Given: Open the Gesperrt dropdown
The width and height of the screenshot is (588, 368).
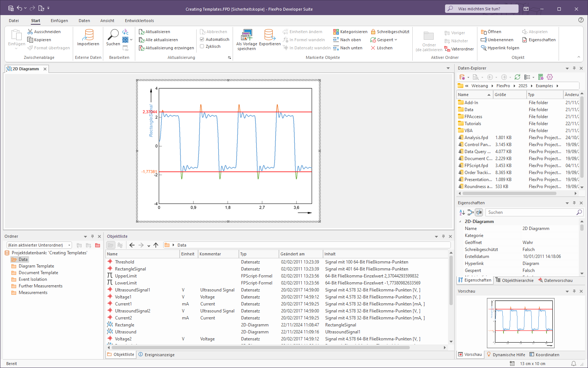Looking at the screenshot, I should click(396, 40).
